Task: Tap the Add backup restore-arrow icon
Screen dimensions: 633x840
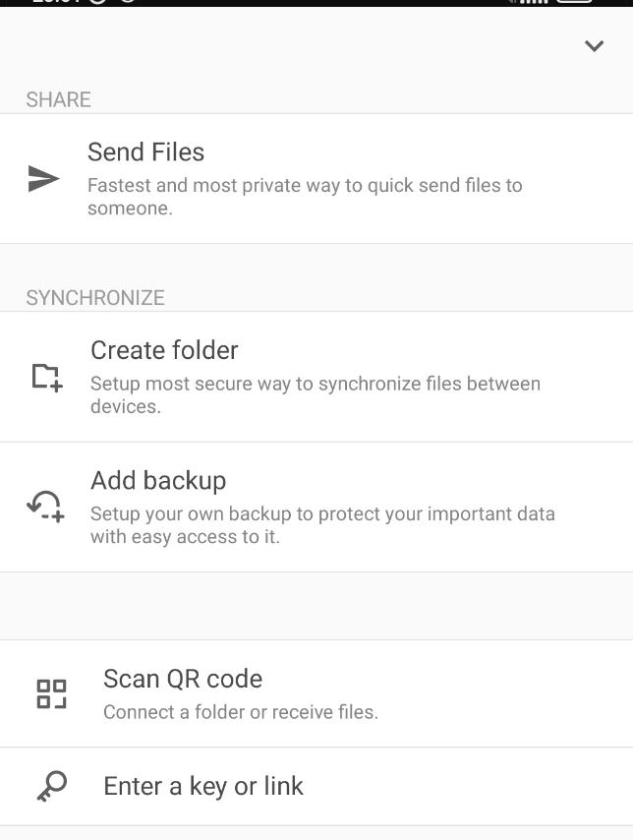Action: point(46,507)
